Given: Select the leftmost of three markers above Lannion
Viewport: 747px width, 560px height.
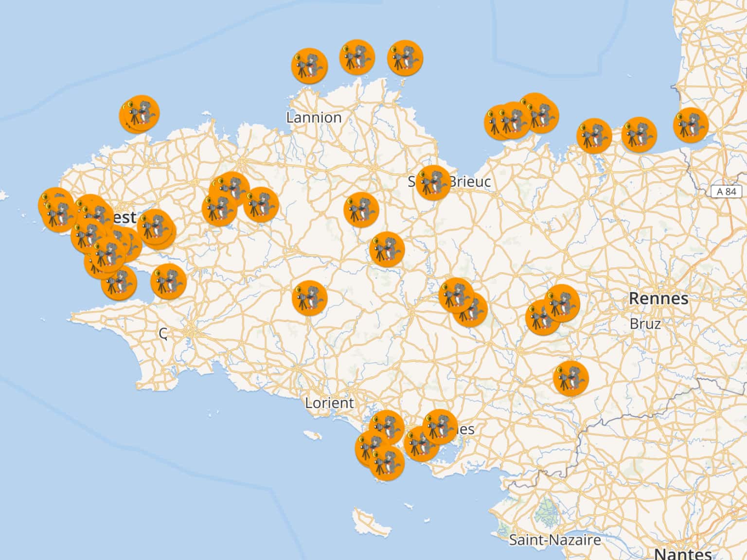Looking at the screenshot, I should coord(309,66).
